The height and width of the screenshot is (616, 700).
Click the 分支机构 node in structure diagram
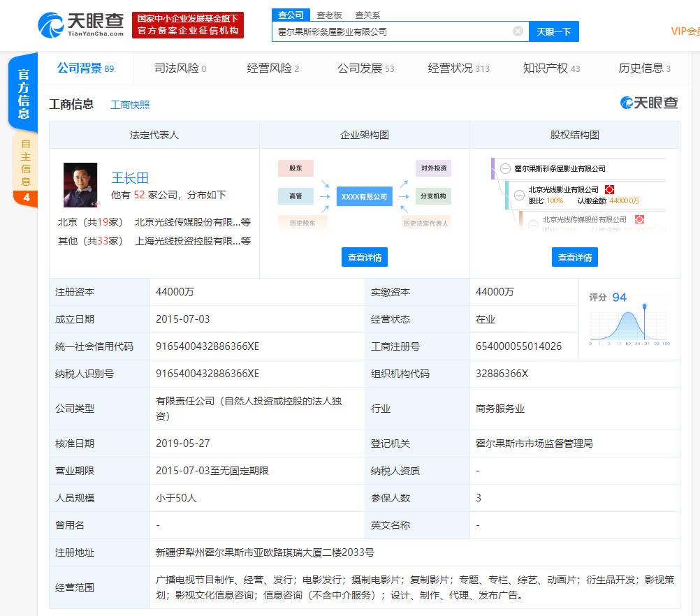point(433,196)
